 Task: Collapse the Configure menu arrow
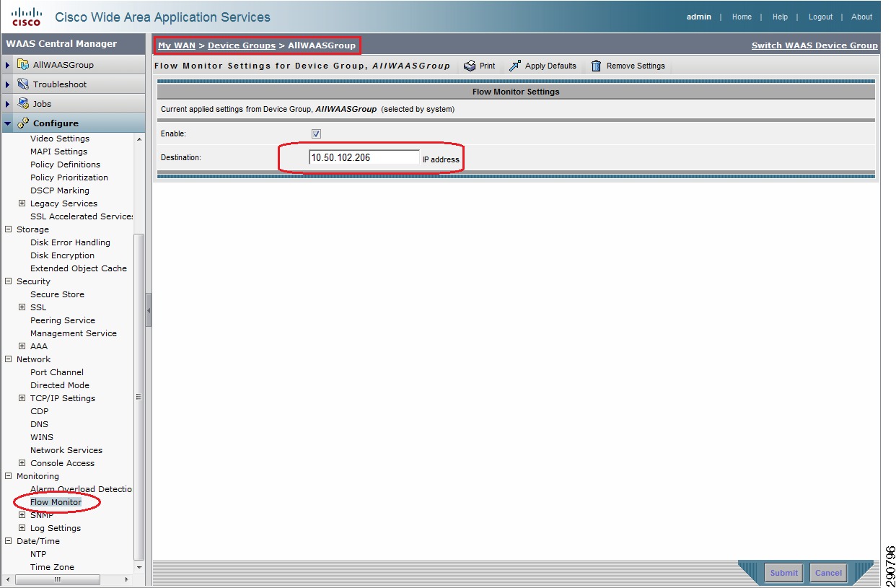point(8,123)
